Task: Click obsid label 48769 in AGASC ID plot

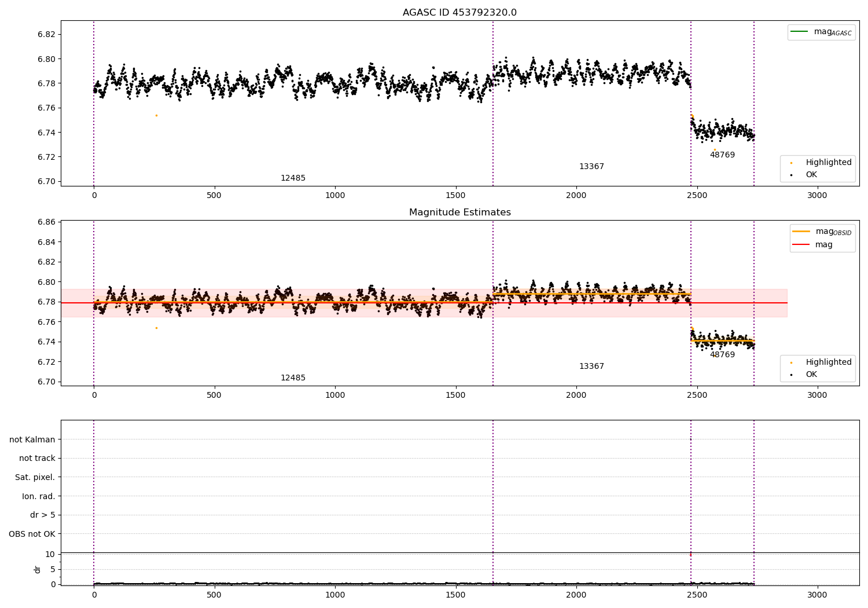Action: [x=722, y=155]
